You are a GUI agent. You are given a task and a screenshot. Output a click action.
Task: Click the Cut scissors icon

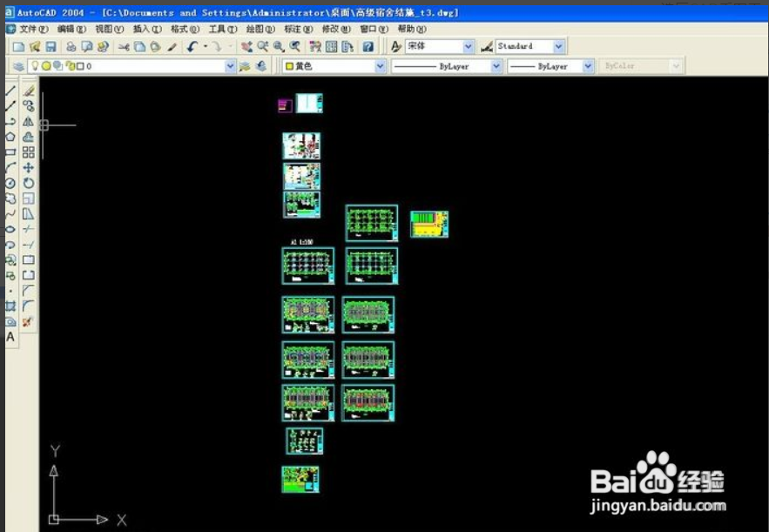(124, 46)
